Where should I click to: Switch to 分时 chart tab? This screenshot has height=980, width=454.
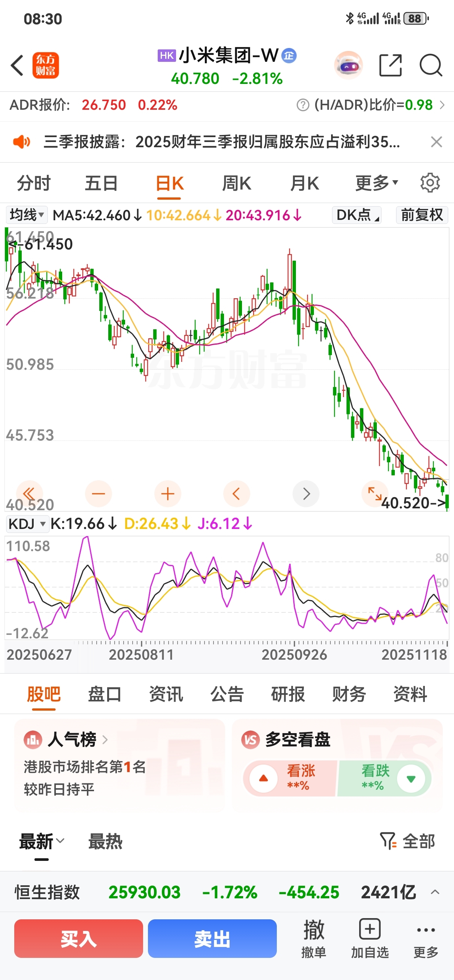click(x=34, y=183)
